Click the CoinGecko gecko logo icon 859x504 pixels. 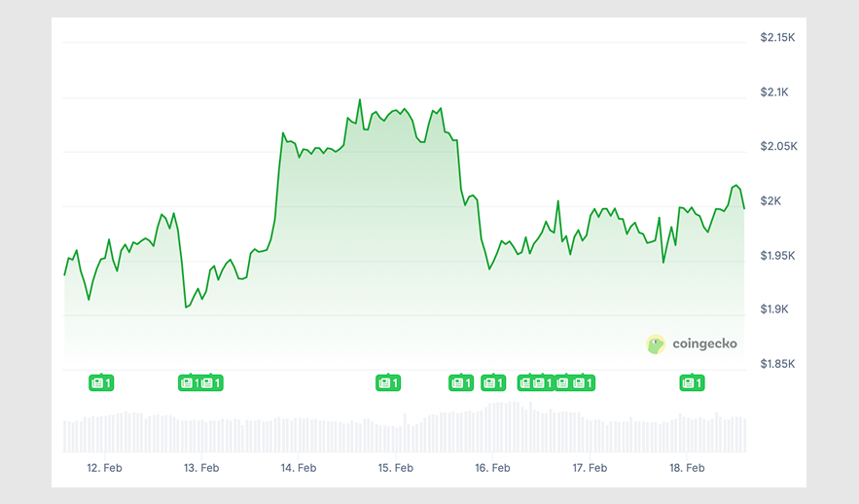656,344
